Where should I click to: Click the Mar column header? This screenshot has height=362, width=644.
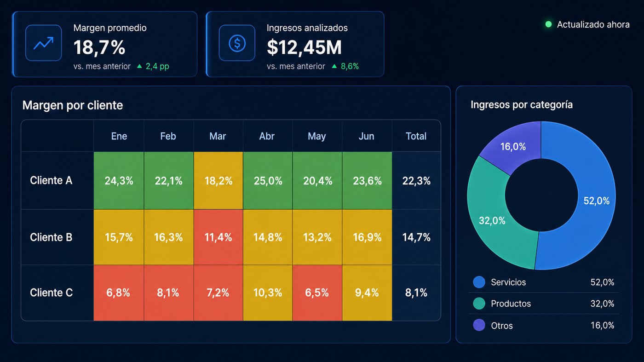point(218,136)
